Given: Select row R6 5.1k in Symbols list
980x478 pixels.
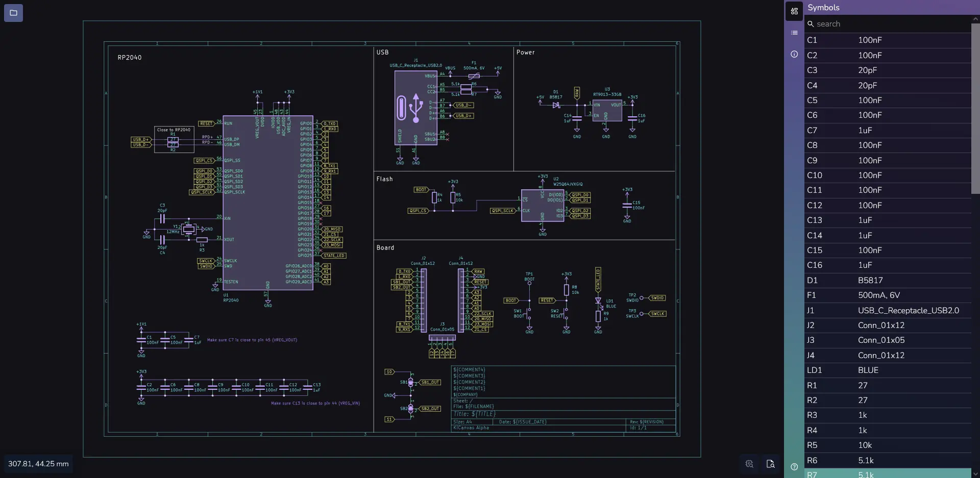Looking at the screenshot, I should pos(888,460).
